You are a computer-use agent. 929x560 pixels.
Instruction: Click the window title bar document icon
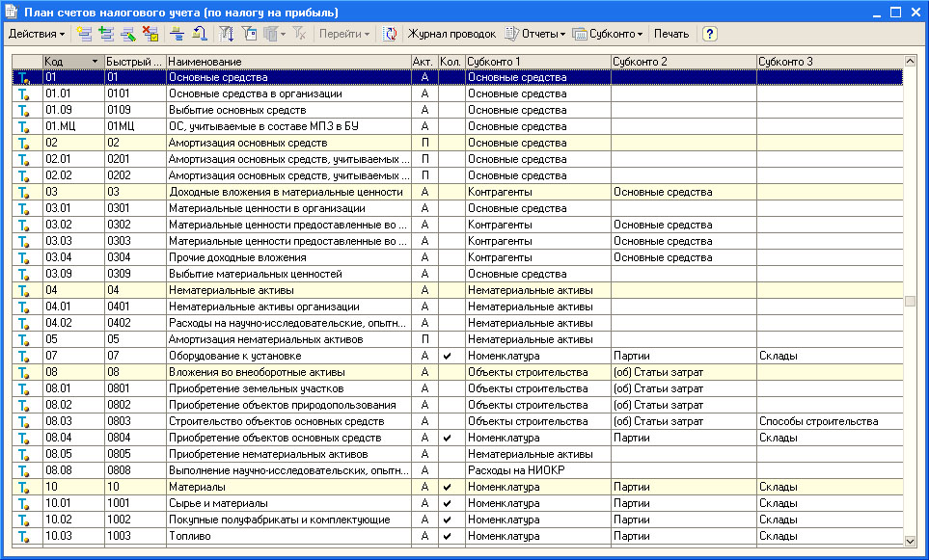click(x=12, y=12)
